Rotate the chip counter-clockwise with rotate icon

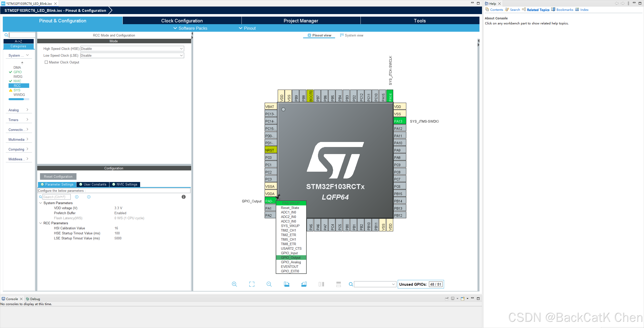click(304, 284)
